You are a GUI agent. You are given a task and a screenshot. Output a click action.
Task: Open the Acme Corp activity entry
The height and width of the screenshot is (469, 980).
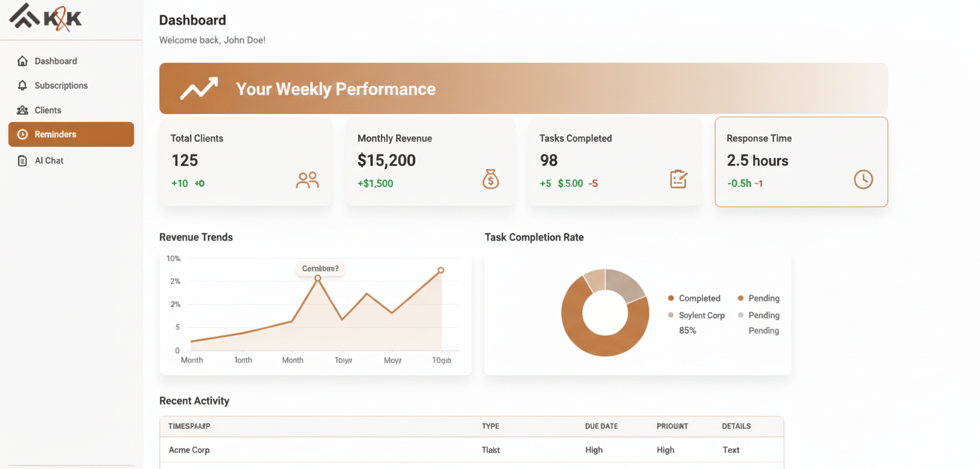point(189,450)
